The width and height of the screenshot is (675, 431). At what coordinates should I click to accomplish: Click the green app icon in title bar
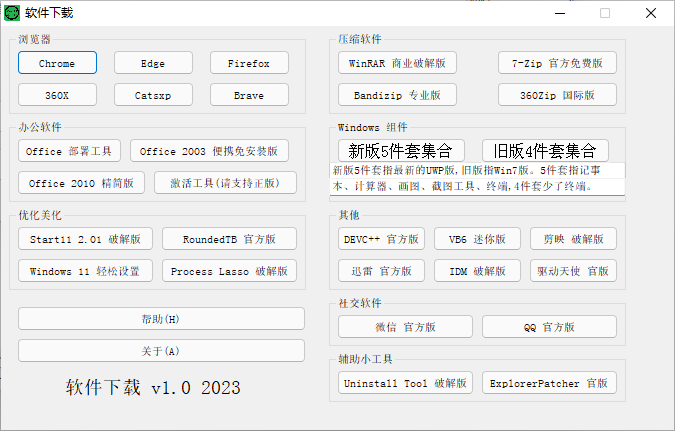(x=12, y=13)
